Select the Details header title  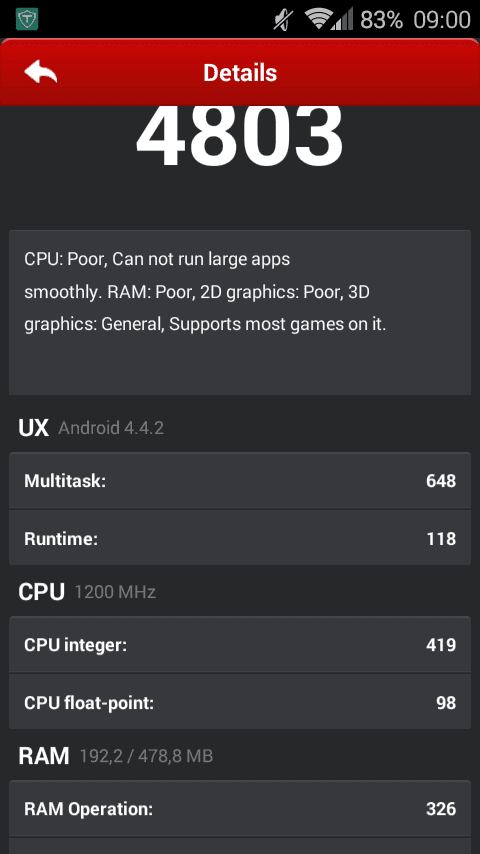240,73
